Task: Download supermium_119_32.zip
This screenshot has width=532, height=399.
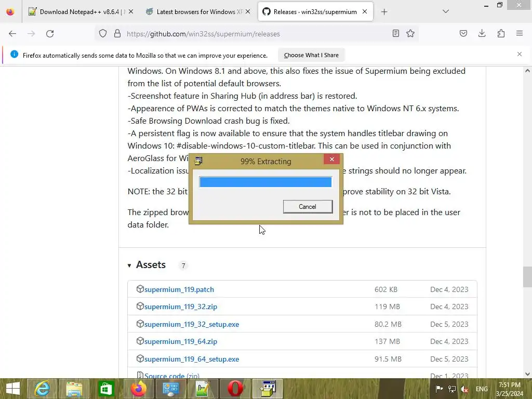Action: click(181, 307)
